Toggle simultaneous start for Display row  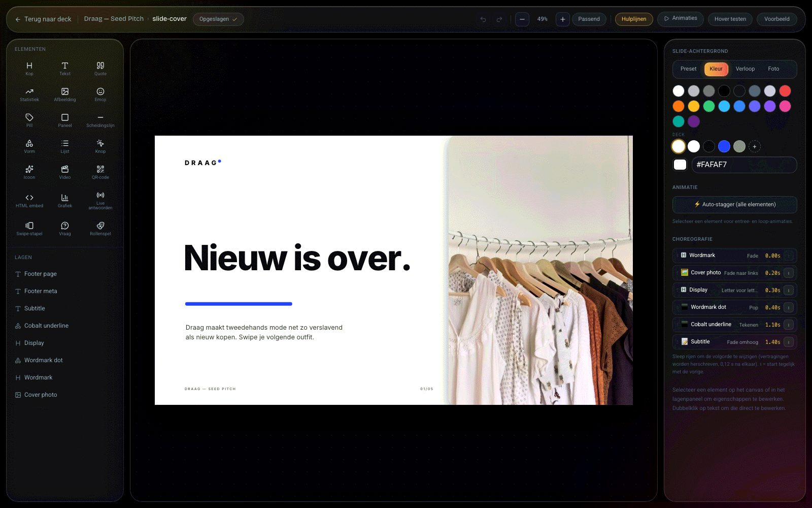[x=789, y=290]
